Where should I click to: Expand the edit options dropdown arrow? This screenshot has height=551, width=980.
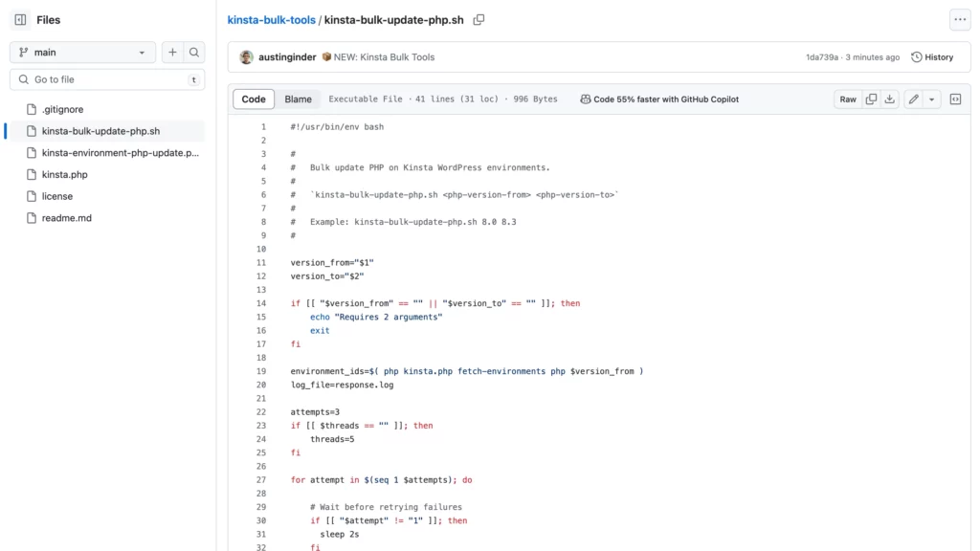pos(931,99)
